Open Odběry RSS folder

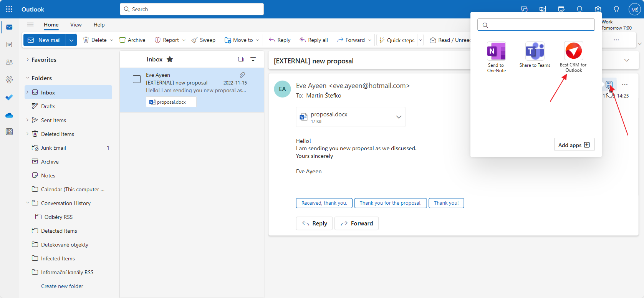(68, 217)
